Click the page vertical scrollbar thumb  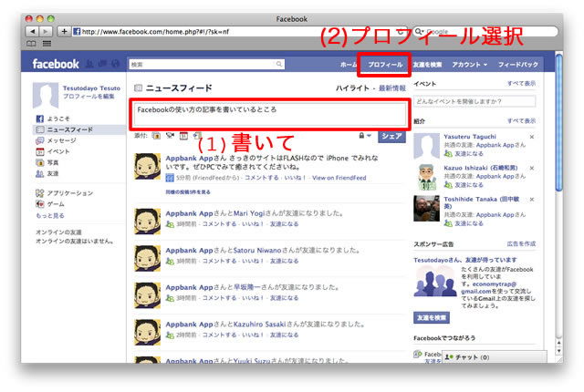tap(558, 123)
